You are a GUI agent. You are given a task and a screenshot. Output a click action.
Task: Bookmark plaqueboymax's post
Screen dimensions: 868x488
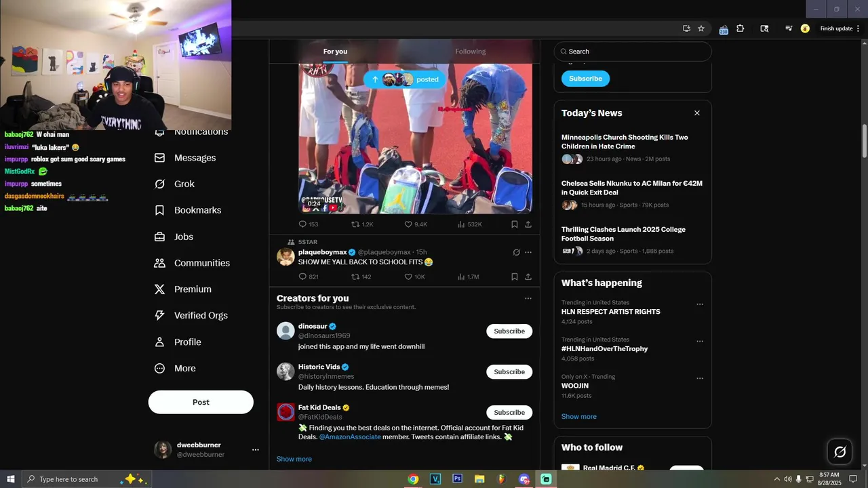pos(515,277)
